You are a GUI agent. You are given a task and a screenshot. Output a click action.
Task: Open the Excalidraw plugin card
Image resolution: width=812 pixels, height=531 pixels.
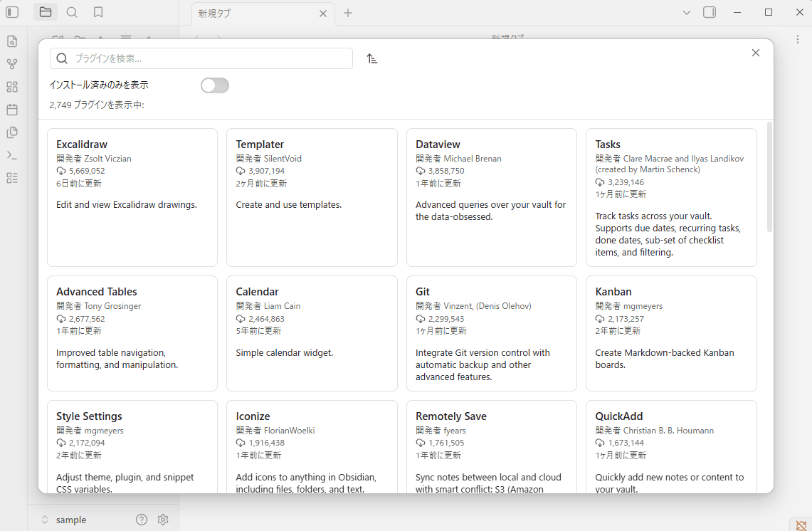[x=132, y=197]
